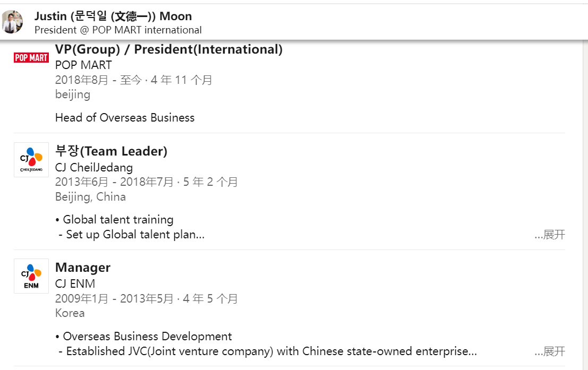Click the Head of Overseas Business description
This screenshot has height=370, width=588.
[125, 118]
